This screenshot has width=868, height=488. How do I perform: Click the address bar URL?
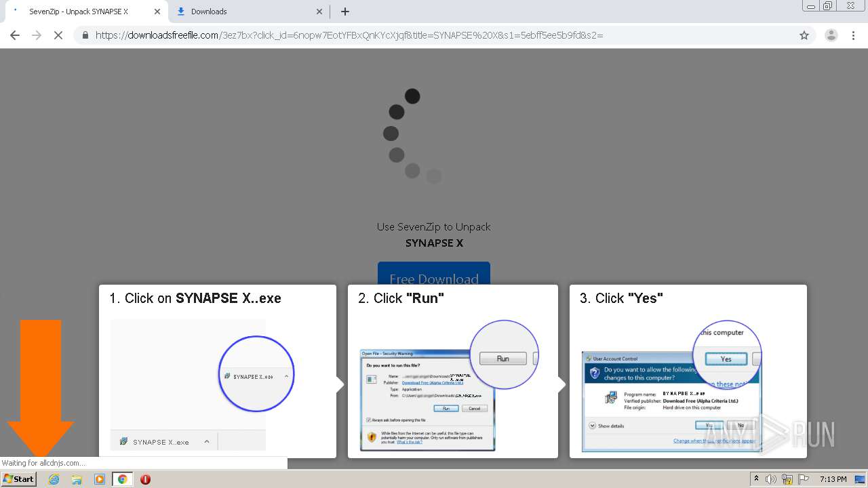click(349, 35)
